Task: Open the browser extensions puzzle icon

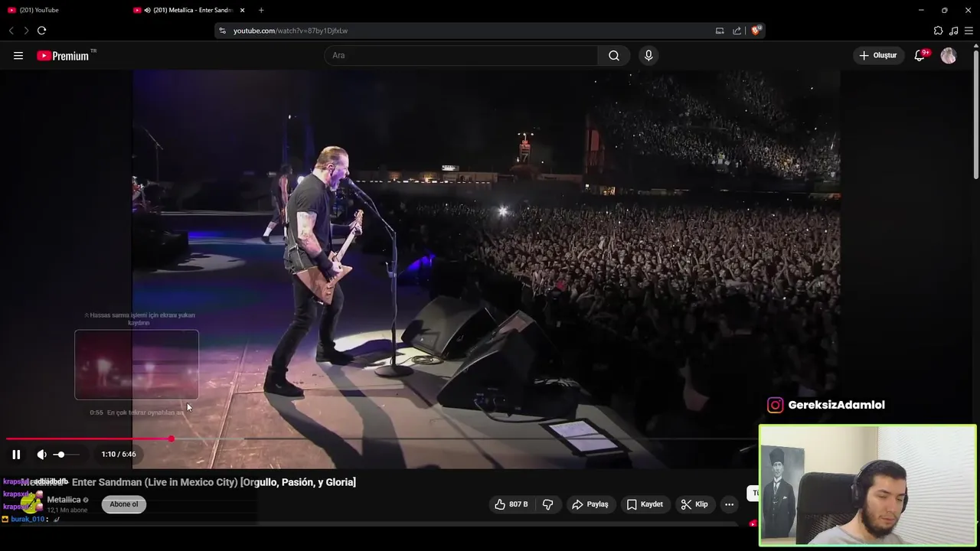Action: [x=938, y=31]
